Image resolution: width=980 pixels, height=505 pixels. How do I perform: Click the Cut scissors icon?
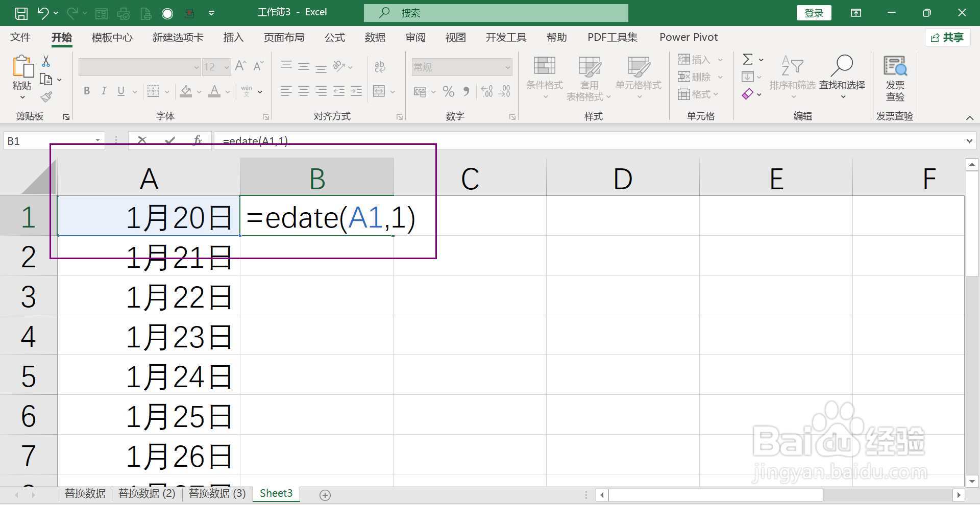46,61
